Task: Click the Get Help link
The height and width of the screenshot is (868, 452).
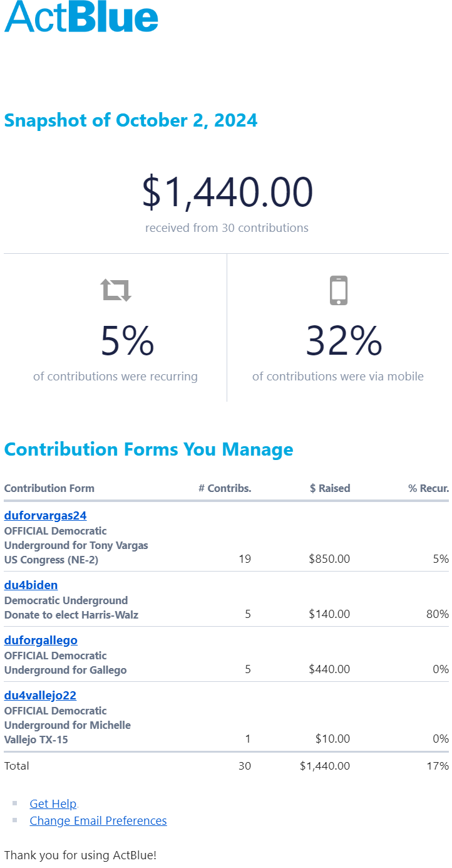Action: pos(53,804)
